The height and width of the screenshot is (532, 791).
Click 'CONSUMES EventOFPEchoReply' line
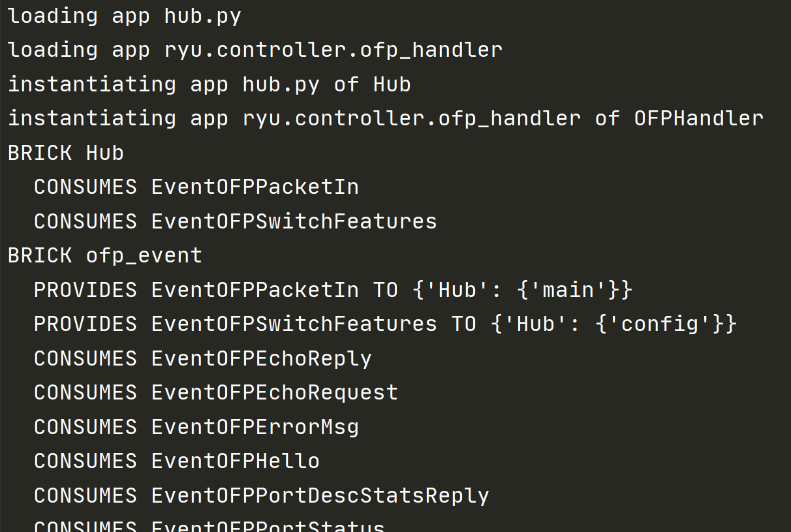click(203, 358)
